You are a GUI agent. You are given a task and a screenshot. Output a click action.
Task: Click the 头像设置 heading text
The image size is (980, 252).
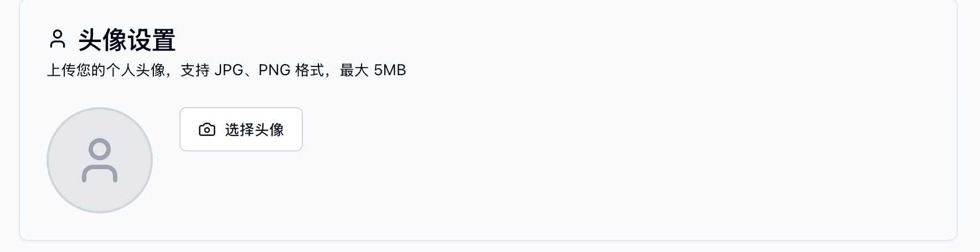coord(127,40)
